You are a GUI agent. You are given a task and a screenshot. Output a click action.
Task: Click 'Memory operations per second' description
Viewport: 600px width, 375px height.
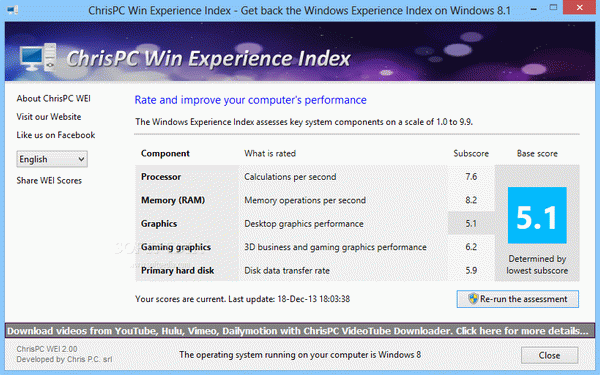[305, 200]
